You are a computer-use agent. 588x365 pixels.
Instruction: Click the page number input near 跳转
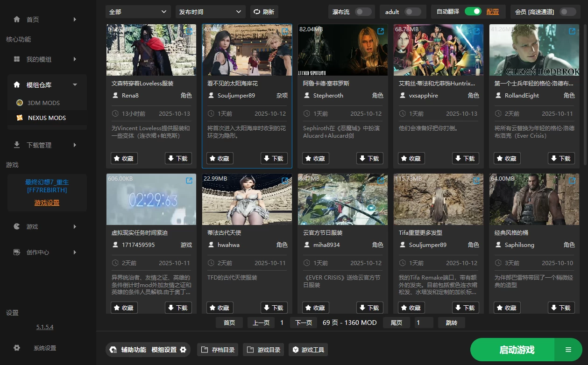click(424, 322)
